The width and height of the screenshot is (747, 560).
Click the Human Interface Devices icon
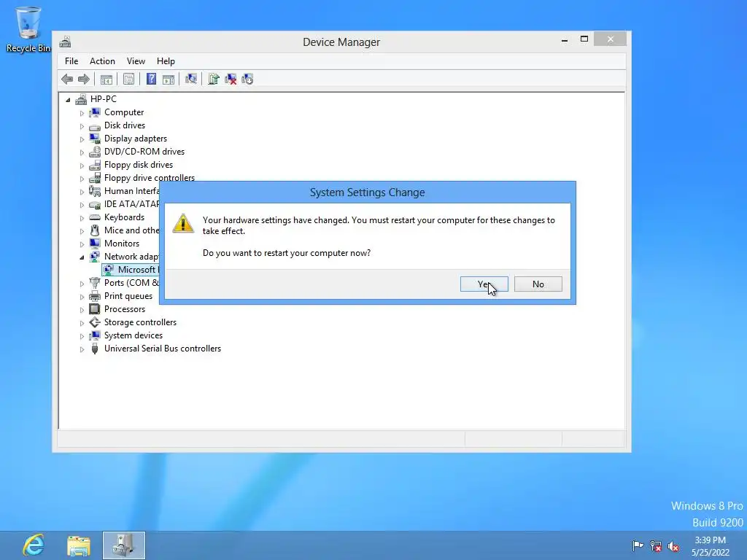pyautogui.click(x=95, y=191)
